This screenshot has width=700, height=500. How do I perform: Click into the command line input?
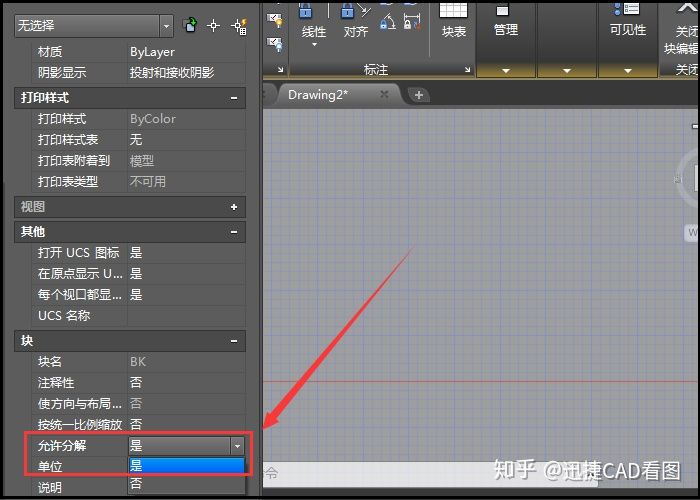pos(429,473)
